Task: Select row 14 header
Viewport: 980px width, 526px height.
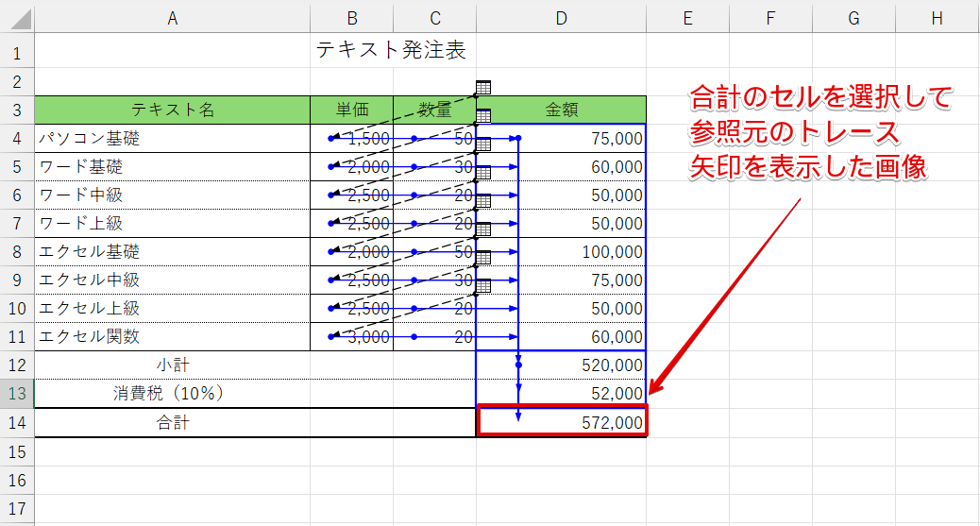Action: click(x=17, y=422)
